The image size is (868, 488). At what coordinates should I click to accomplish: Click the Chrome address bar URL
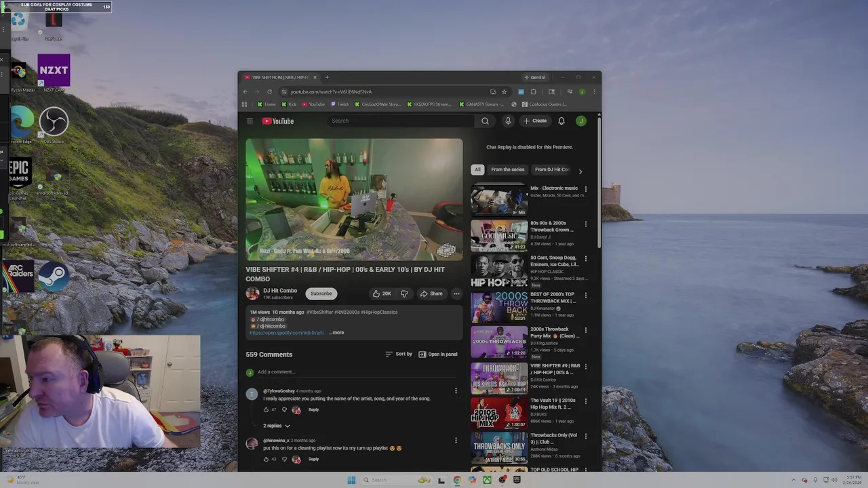pos(331,91)
